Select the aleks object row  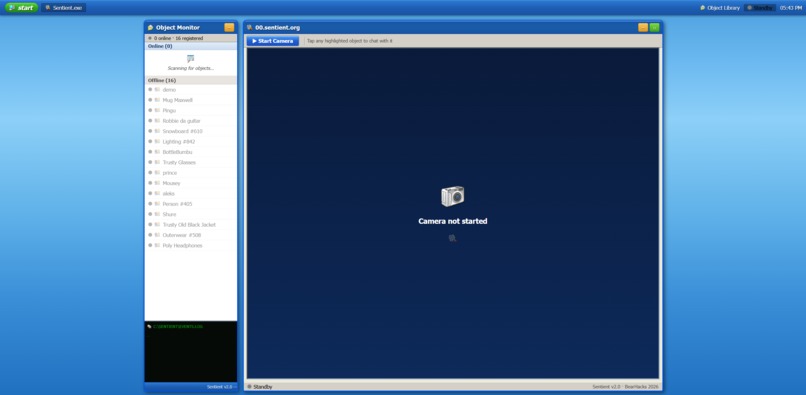click(x=191, y=193)
